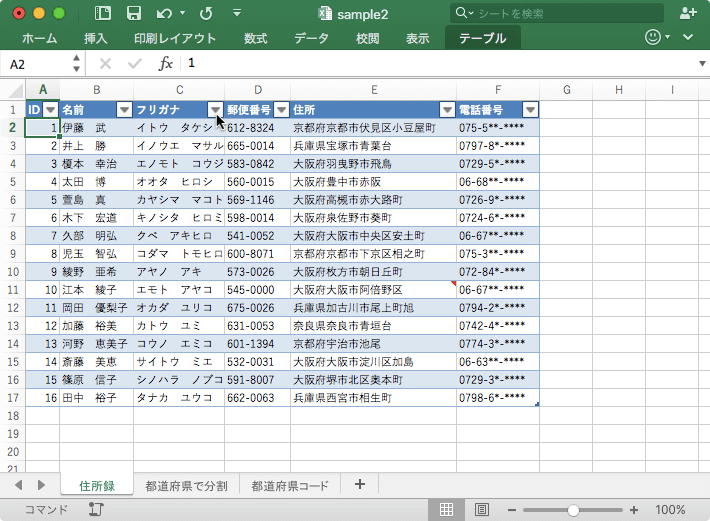
Task: Open the 名前 column filter dropdown
Action: (124, 110)
